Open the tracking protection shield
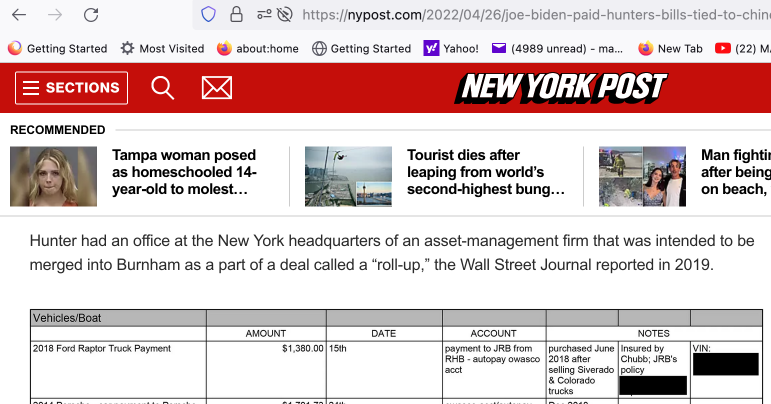 pos(208,15)
